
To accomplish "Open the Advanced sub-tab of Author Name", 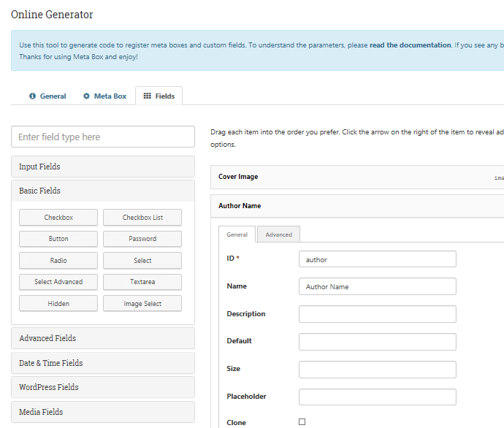I will click(x=278, y=234).
